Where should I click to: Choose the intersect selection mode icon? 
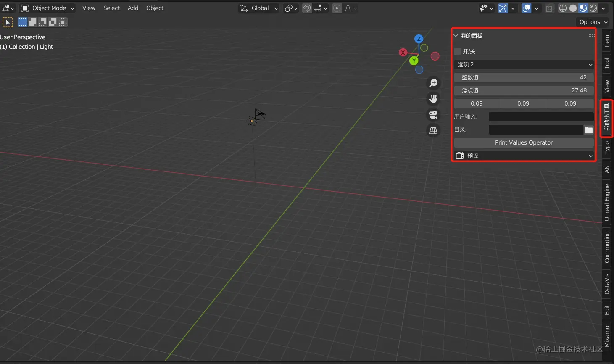[63, 22]
